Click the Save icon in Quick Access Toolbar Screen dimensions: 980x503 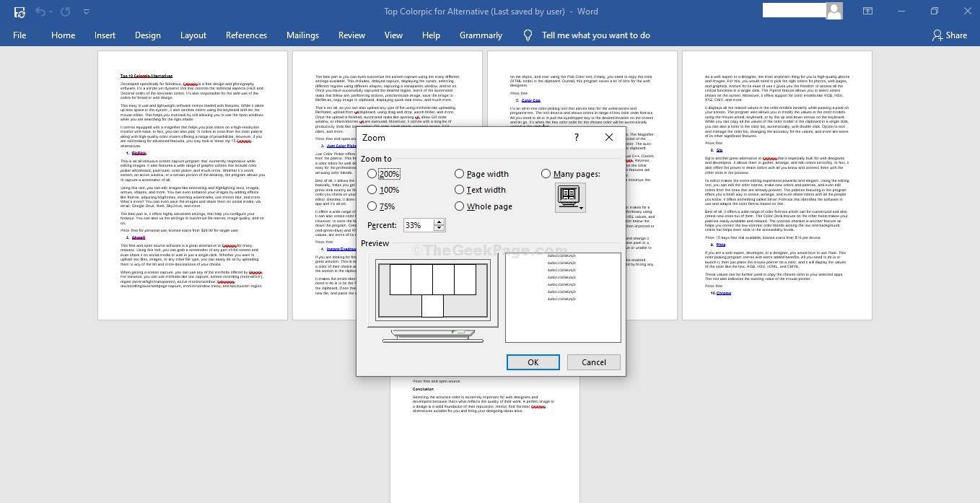point(19,11)
